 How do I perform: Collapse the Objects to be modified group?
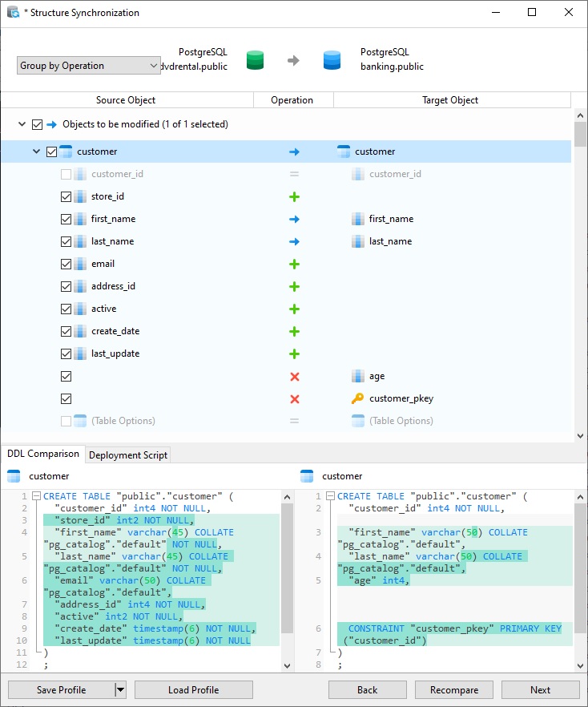[x=22, y=124]
